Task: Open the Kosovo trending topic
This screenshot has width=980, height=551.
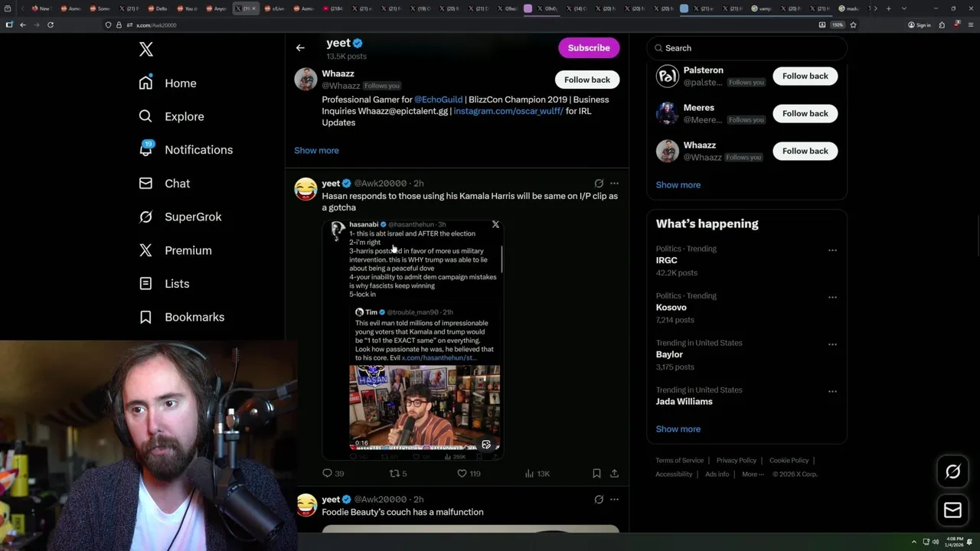Action: [671, 307]
